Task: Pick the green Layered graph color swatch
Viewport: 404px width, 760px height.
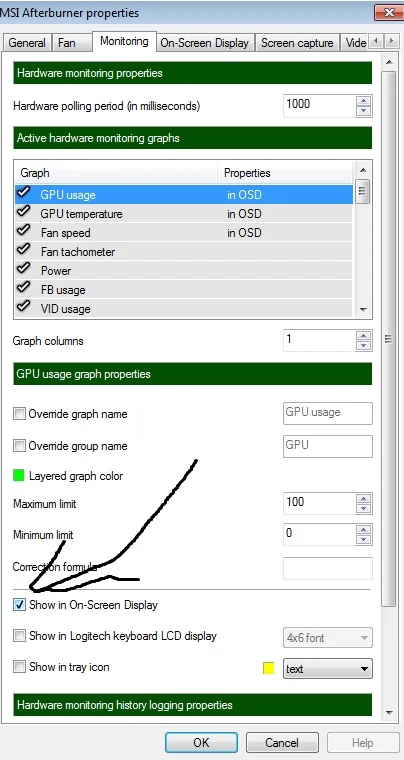Action: point(19,475)
